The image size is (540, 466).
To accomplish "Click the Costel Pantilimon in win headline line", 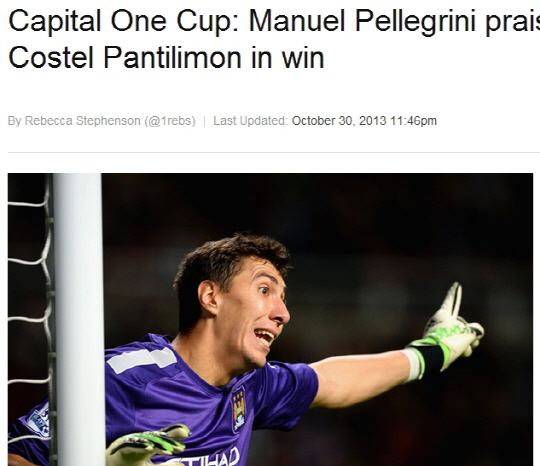I will 166,58.
